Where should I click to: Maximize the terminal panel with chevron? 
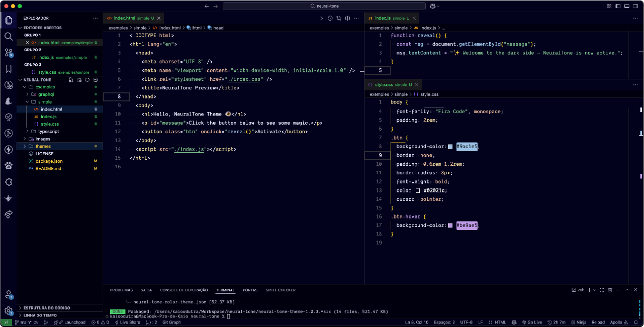(627, 290)
